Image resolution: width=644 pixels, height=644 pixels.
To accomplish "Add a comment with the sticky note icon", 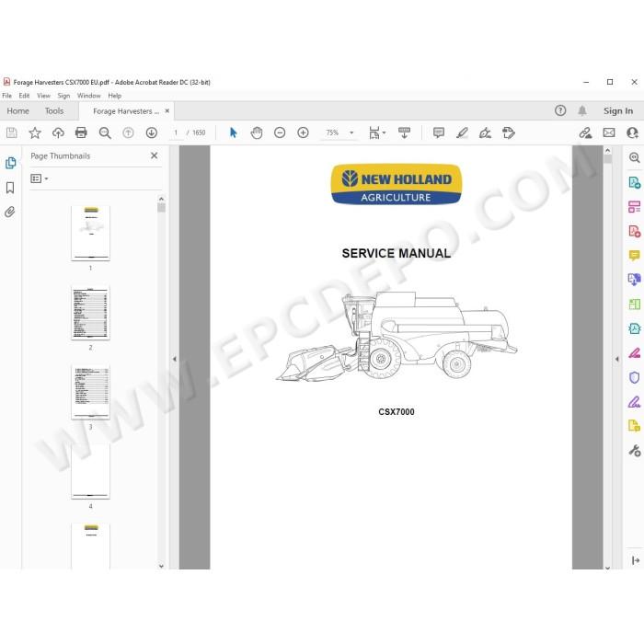I will pos(439,132).
